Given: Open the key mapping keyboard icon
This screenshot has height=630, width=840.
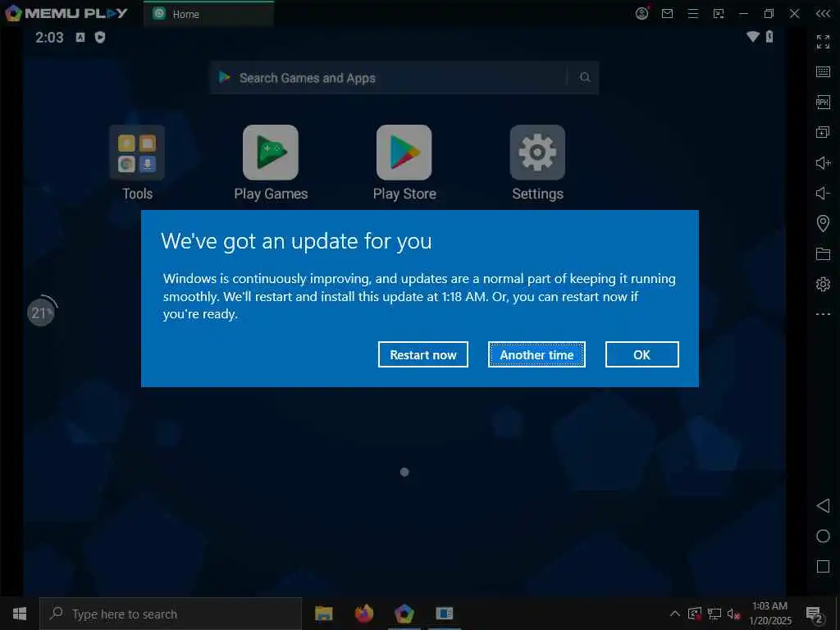Looking at the screenshot, I should pyautogui.click(x=823, y=72).
